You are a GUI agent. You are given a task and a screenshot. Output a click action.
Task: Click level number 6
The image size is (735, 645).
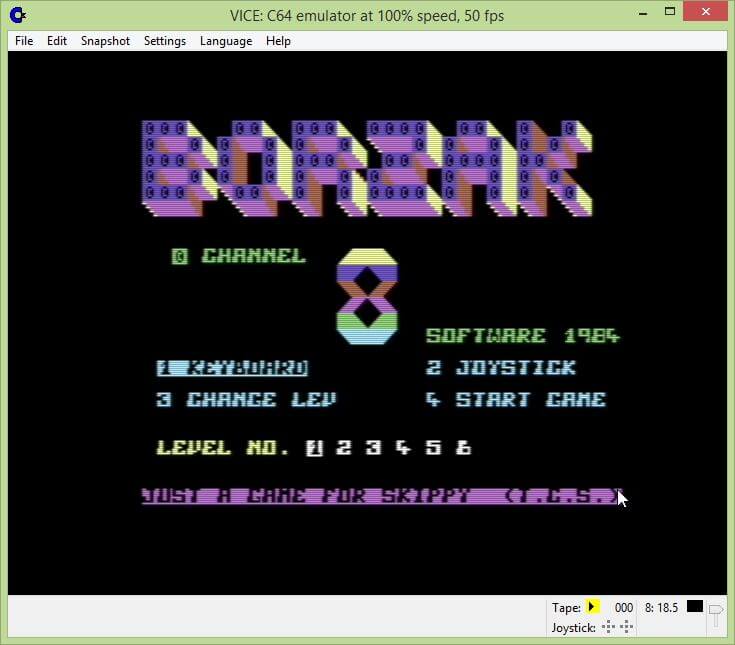click(464, 448)
